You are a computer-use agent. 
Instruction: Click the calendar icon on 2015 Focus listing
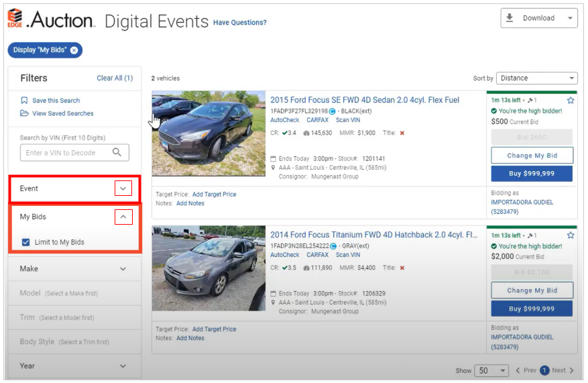274,159
